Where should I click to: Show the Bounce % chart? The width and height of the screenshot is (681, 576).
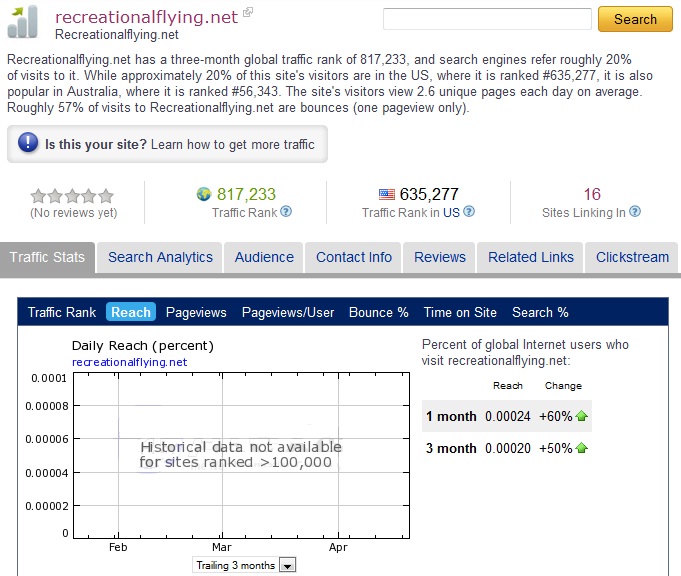(379, 312)
